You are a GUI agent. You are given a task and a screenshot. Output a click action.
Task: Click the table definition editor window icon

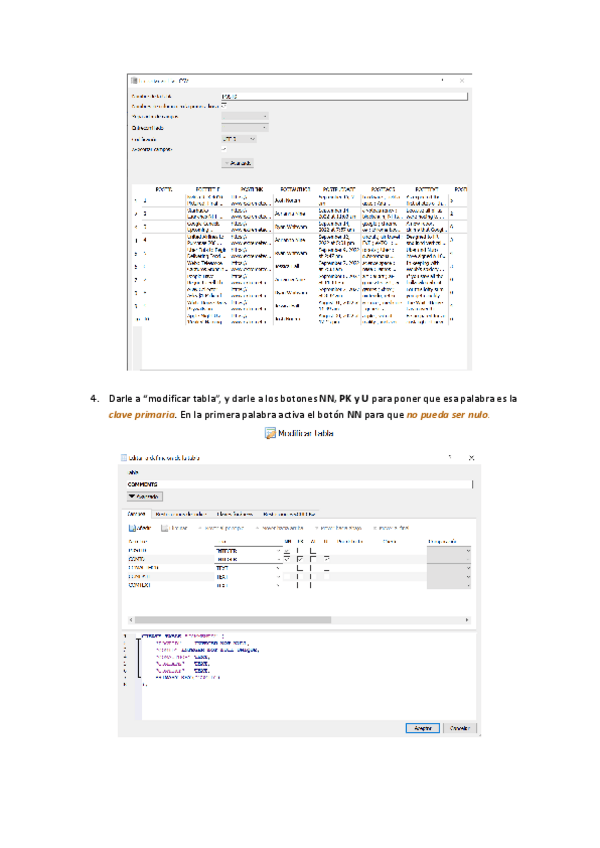(x=123, y=457)
